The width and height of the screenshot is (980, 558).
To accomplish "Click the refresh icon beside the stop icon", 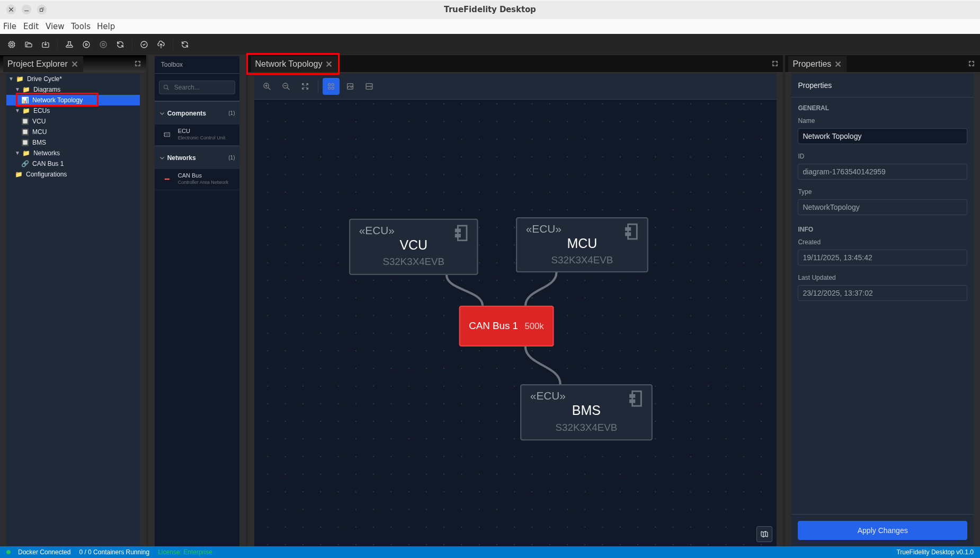I will [x=120, y=45].
